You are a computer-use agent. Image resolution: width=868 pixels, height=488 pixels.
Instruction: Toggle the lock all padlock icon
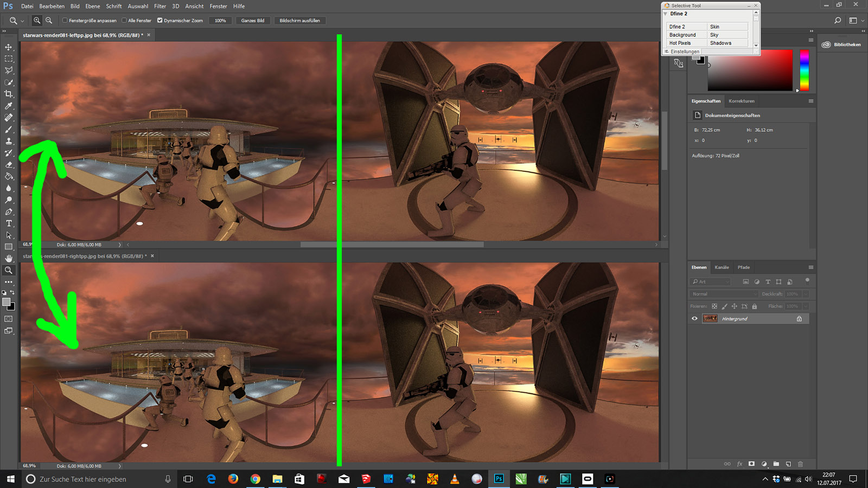click(754, 306)
